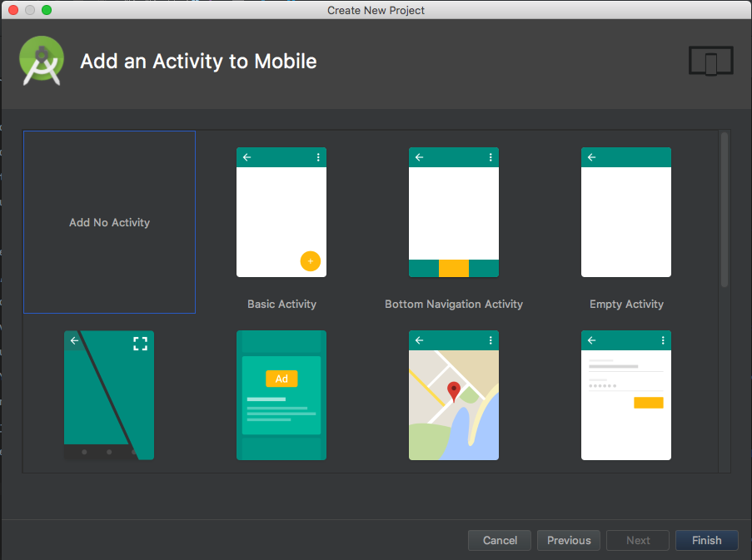Select the Add No Activity option
Screen dimensions: 752x560
tap(109, 222)
